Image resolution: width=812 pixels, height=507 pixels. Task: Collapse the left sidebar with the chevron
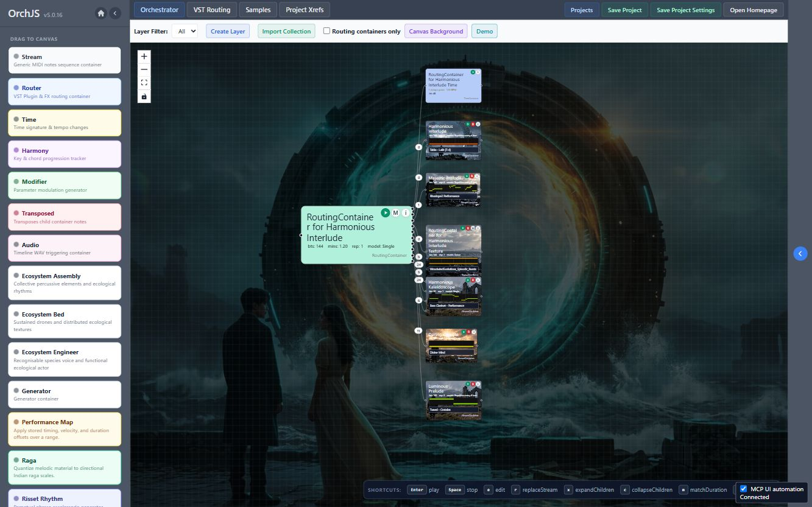(115, 13)
